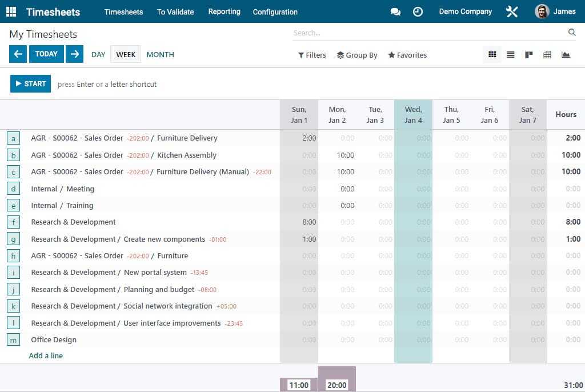Go to the previous week

[18, 54]
